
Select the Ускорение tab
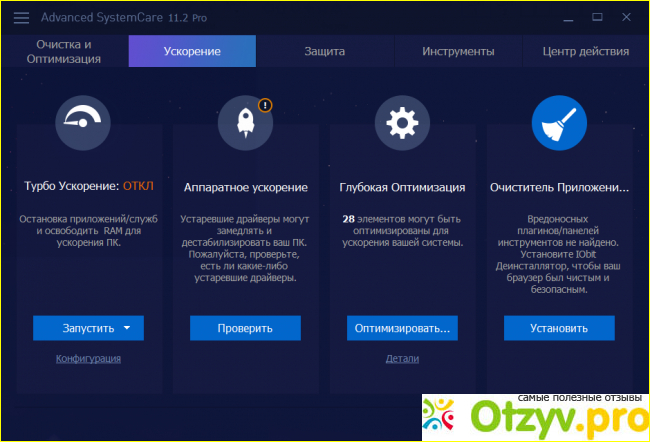click(x=192, y=51)
